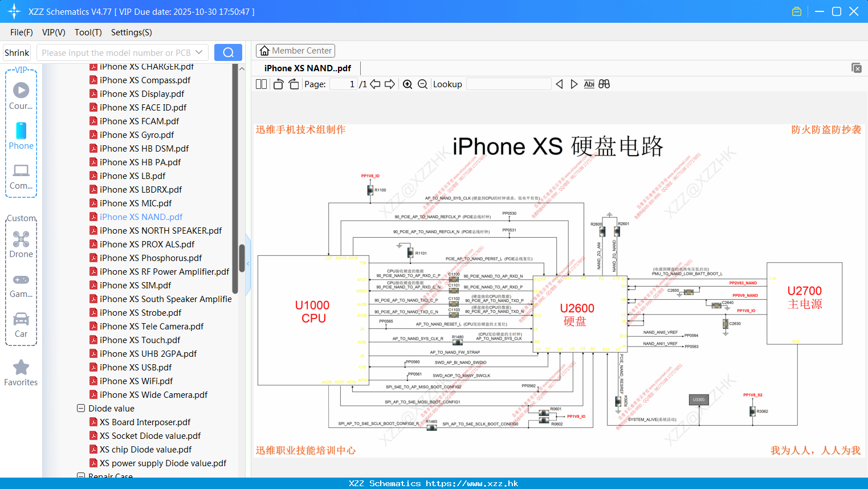
Task: Collapse the Repair Case tree node
Action: point(81,475)
